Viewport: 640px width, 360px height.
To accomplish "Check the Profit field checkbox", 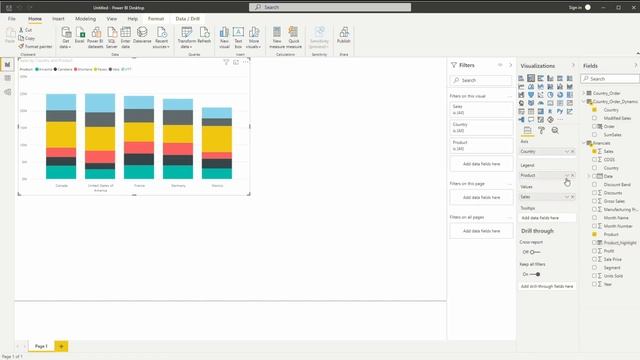I will pyautogui.click(x=594, y=251).
